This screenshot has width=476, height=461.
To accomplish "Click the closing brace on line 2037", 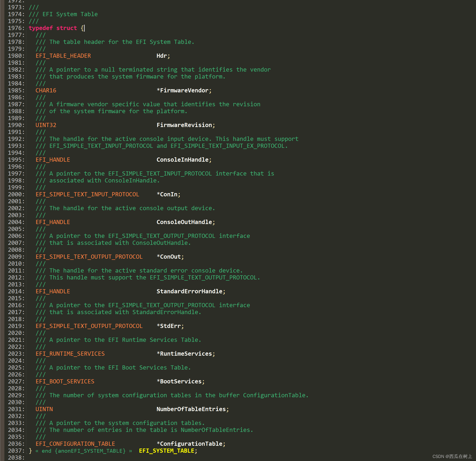I will tap(30, 451).
